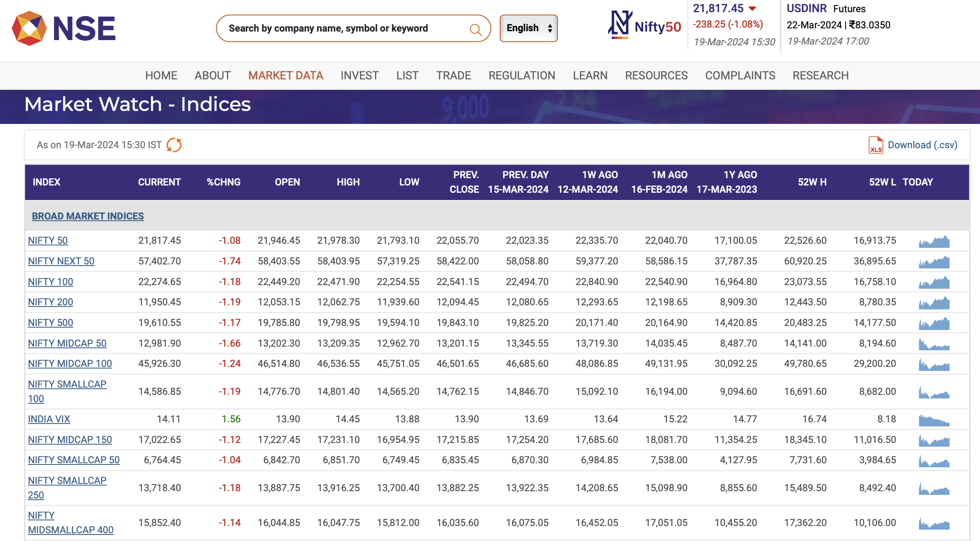Click the CURRENT column header
This screenshot has height=541, width=980.
[159, 182]
